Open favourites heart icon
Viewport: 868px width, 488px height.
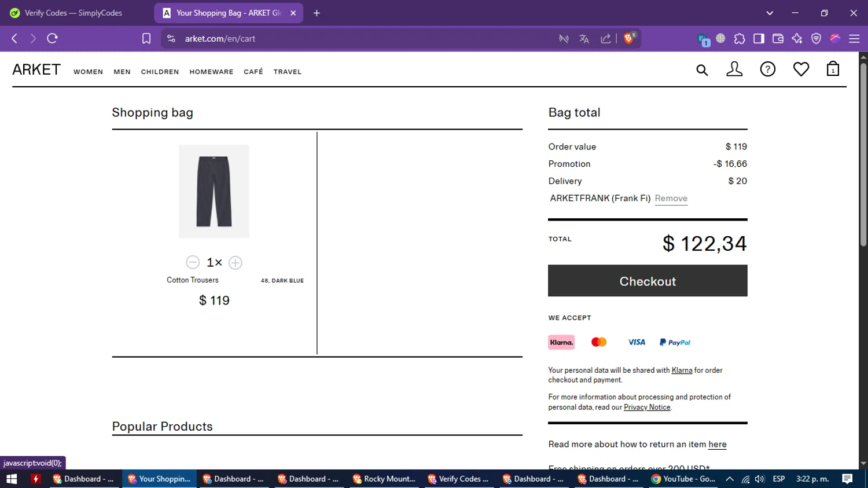[801, 69]
